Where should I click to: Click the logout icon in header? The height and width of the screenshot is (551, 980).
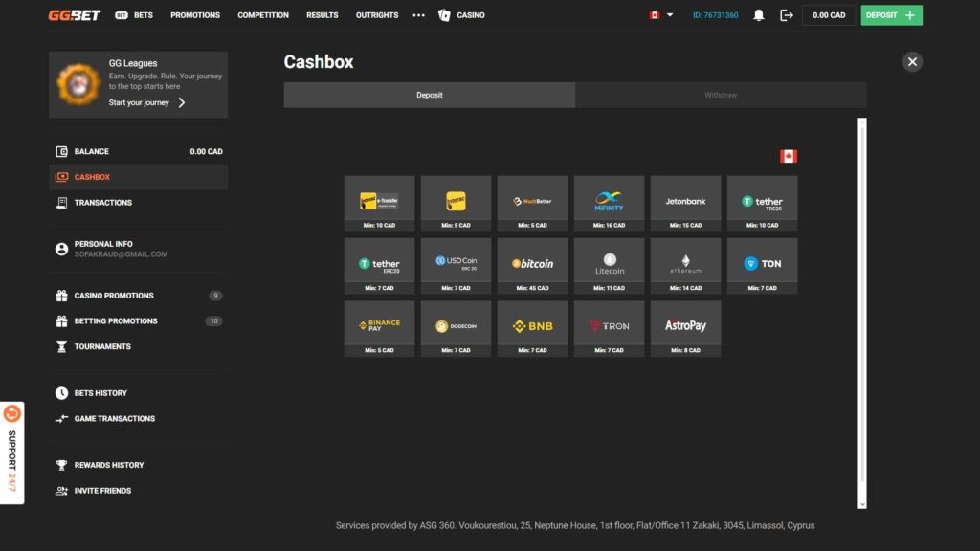pos(787,15)
